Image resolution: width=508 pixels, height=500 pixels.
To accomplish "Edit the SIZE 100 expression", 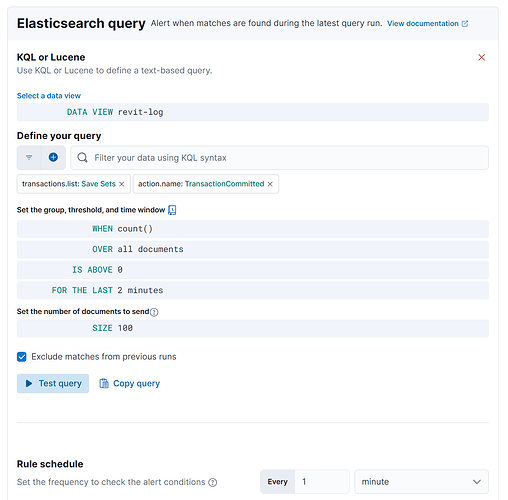I will click(x=253, y=328).
